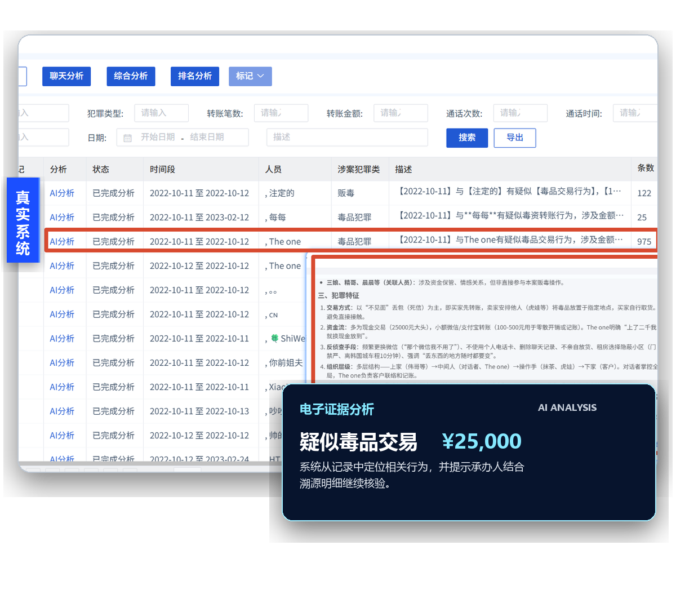This screenshot has width=676, height=616.
Task: Click the 电子证据分析 card title
Action: click(337, 410)
